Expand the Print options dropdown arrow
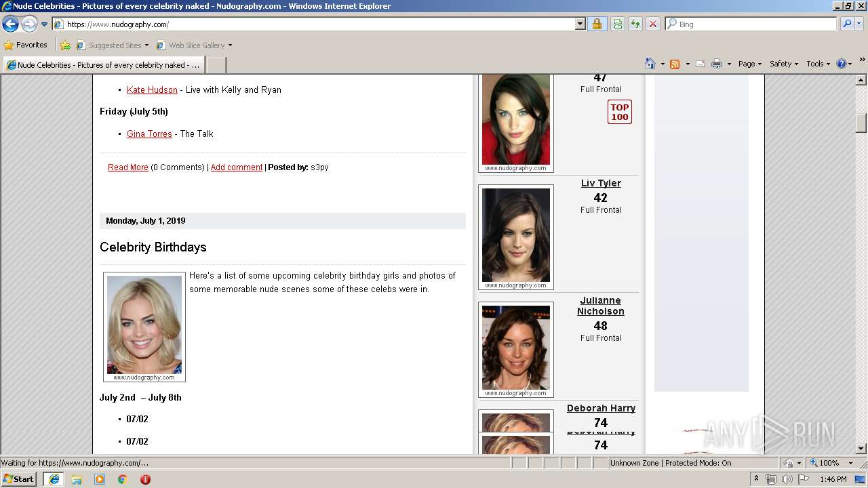 (729, 64)
